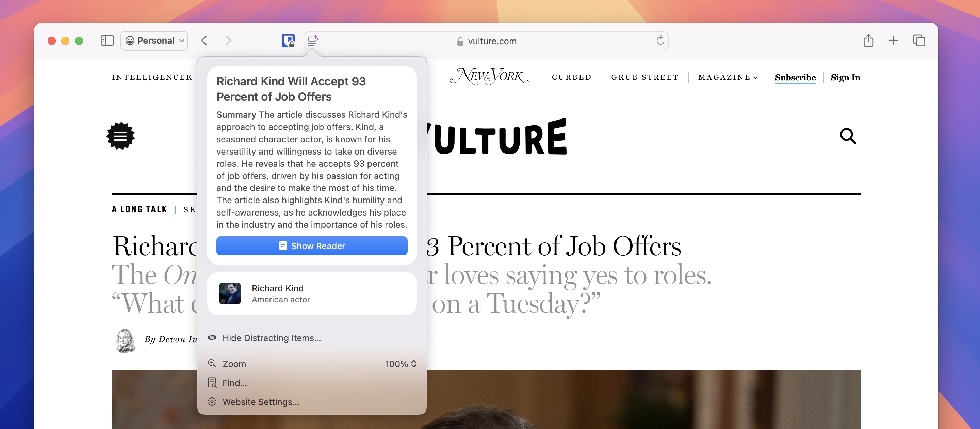Open the Personal profile dropdown
This screenshot has width=980, height=429.
(x=154, y=41)
